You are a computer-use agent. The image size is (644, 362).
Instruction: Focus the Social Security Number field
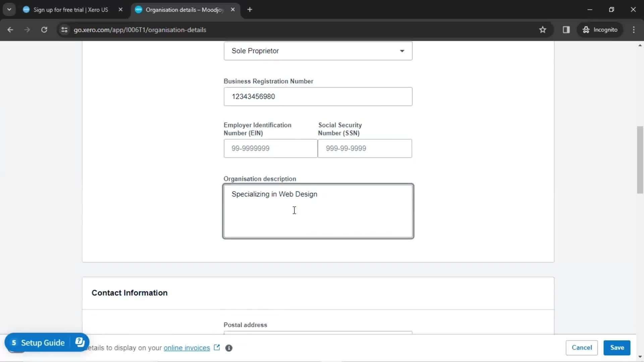pos(365,148)
